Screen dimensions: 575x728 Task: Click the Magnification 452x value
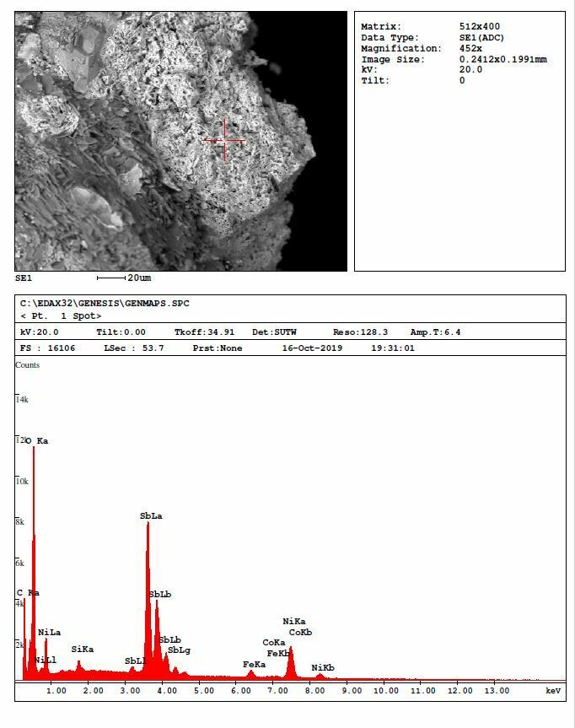(470, 48)
